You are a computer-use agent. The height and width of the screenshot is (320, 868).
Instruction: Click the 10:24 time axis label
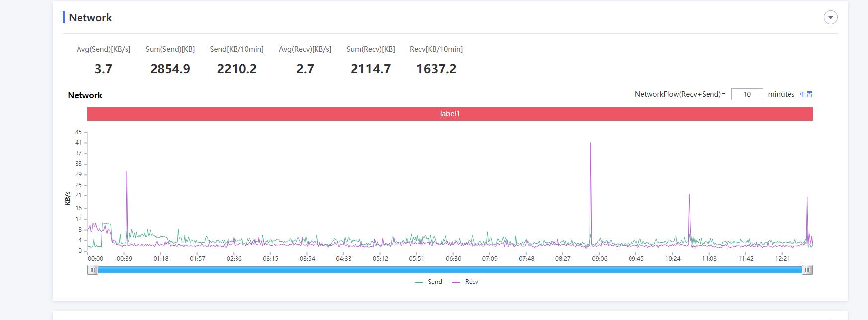[672, 259]
